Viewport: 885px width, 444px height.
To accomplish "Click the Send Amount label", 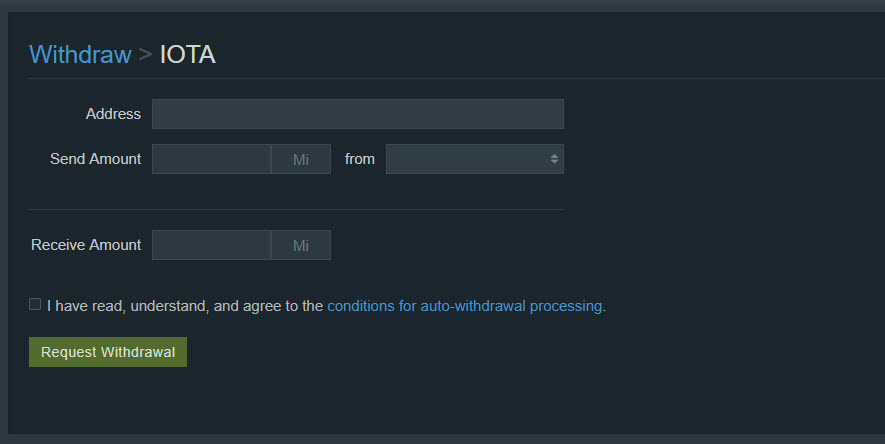I will 95,159.
